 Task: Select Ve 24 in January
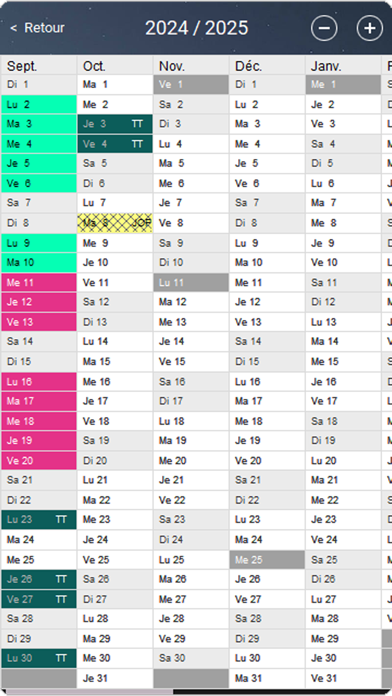343,540
